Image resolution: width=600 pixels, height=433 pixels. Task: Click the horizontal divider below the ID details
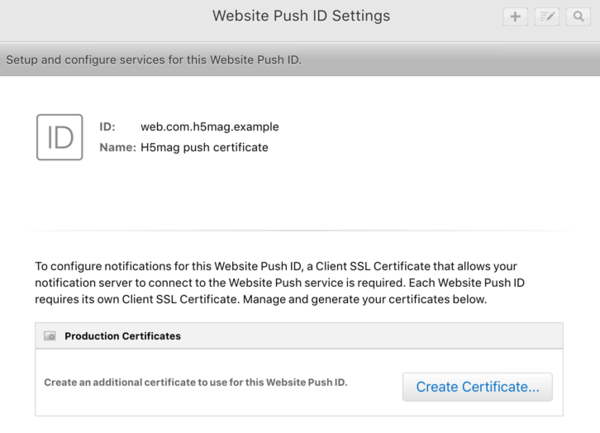[x=300, y=231]
